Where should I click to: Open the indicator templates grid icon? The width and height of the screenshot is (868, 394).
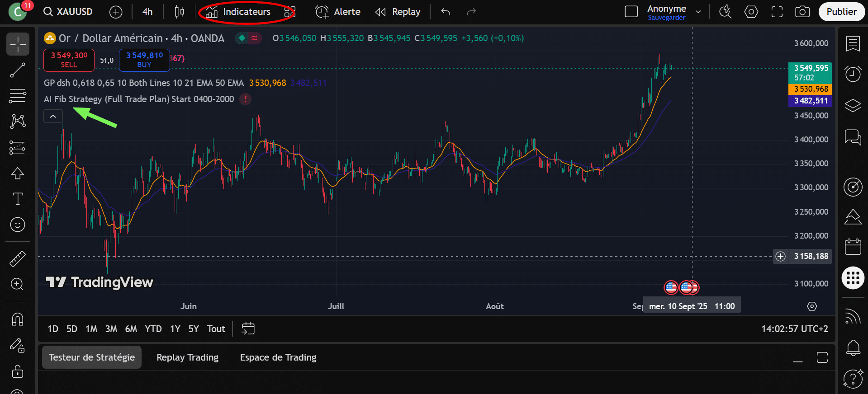[x=289, y=12]
